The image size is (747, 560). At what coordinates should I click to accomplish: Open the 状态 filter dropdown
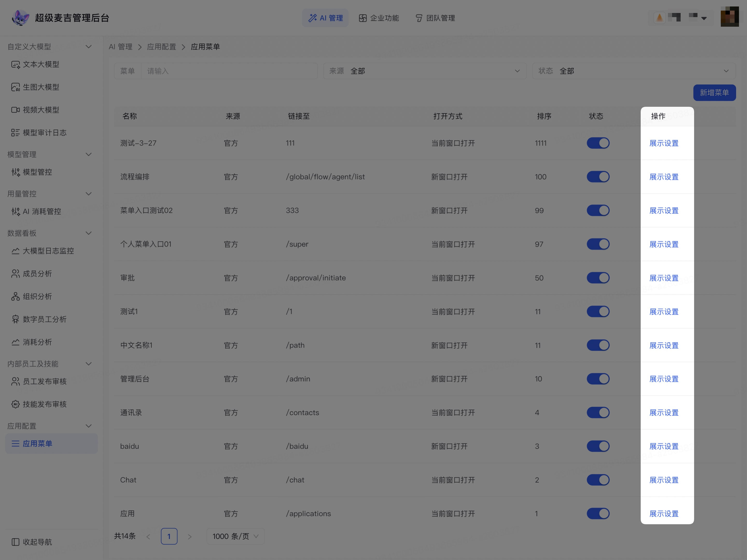634,71
